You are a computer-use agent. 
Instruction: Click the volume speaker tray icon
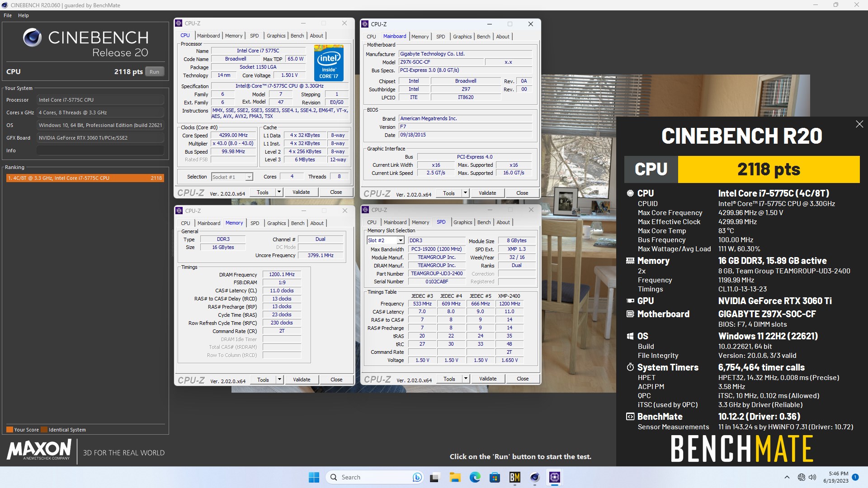tap(812, 477)
